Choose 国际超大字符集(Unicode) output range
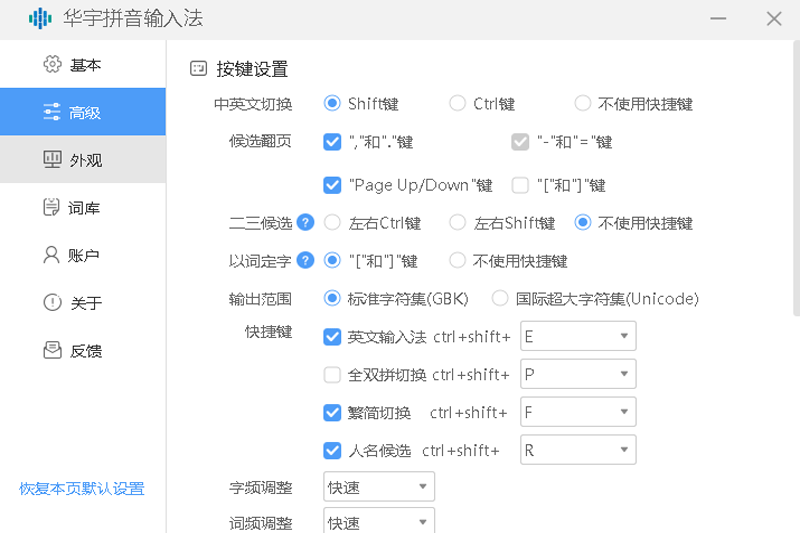Image resolution: width=800 pixels, height=533 pixels. pos(499,299)
